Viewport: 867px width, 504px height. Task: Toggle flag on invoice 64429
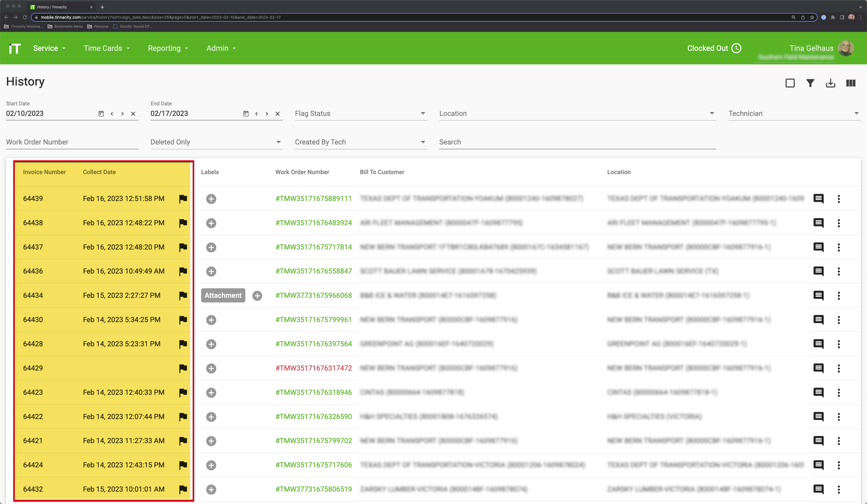pos(183,368)
